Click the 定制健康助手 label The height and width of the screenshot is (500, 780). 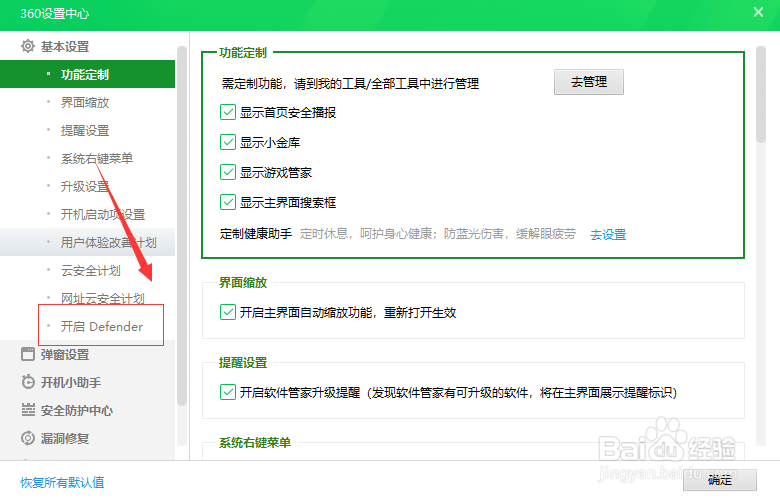(x=256, y=233)
